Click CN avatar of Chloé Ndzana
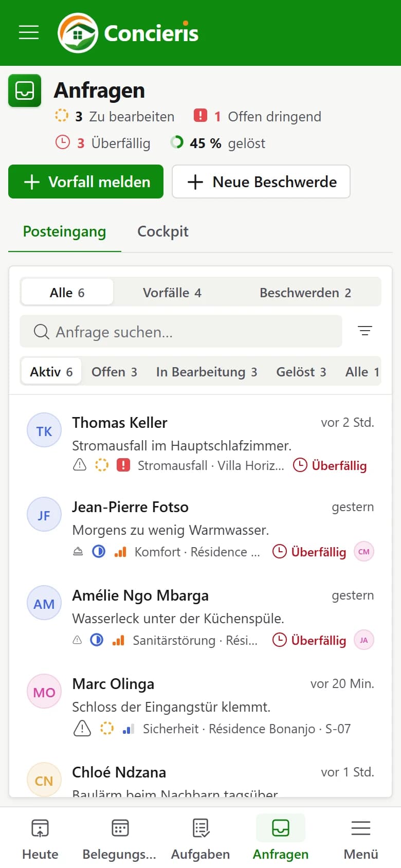 point(44,780)
